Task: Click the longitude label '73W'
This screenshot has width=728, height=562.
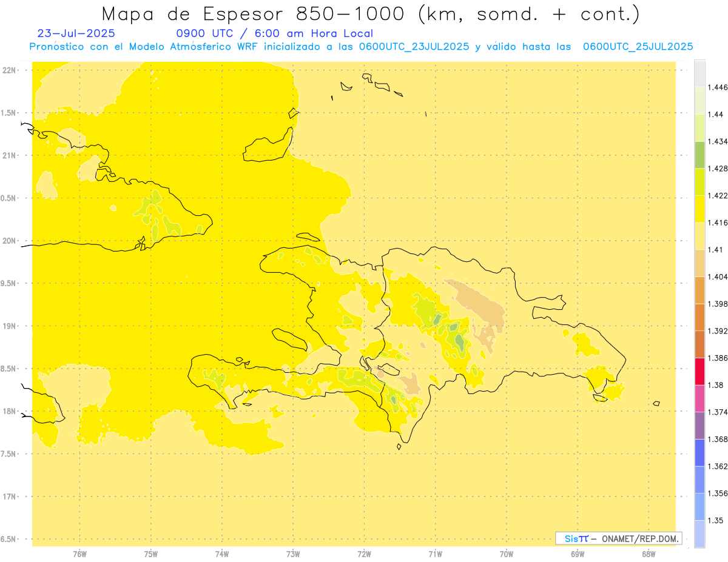Action: (x=293, y=554)
